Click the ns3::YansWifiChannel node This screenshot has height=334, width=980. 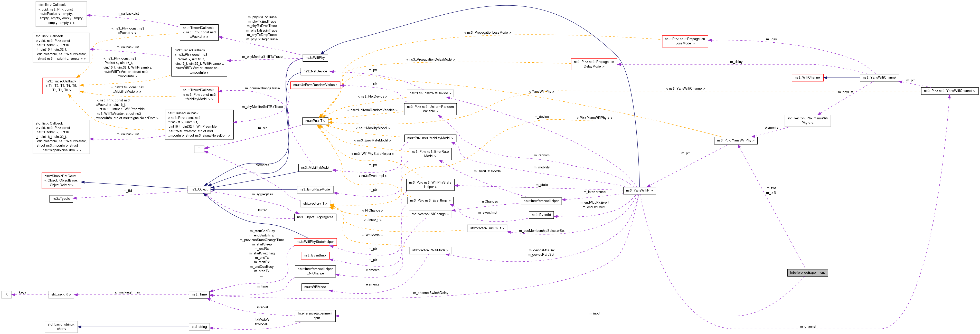(879, 78)
